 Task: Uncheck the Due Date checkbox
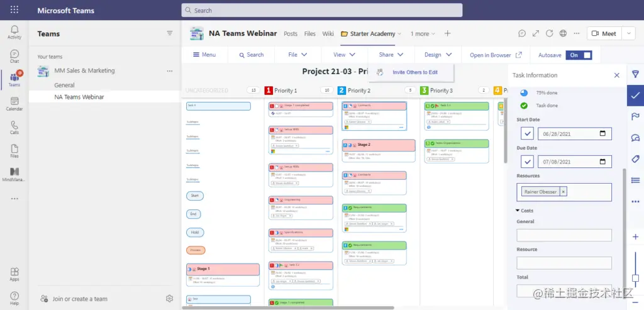(527, 162)
